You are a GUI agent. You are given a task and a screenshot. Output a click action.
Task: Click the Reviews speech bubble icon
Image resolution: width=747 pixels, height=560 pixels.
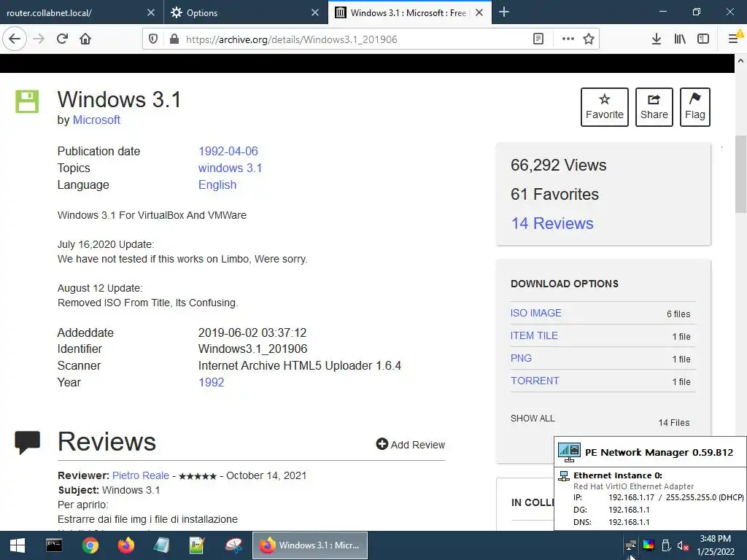(27, 443)
